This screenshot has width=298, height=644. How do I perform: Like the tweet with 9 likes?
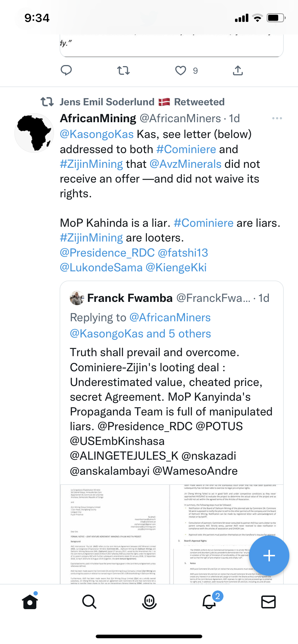[181, 70]
